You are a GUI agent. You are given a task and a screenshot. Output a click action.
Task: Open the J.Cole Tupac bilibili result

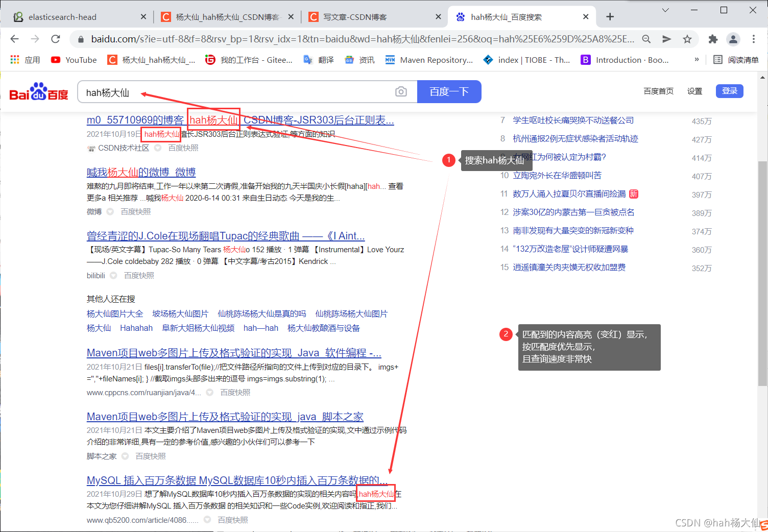pyautogui.click(x=226, y=236)
